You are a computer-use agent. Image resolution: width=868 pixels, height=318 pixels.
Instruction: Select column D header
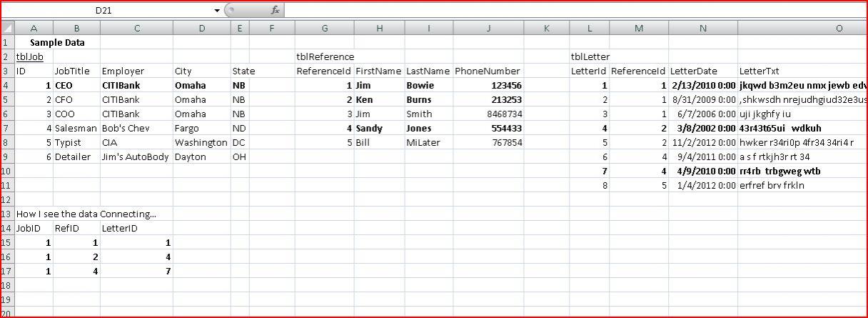(201, 29)
